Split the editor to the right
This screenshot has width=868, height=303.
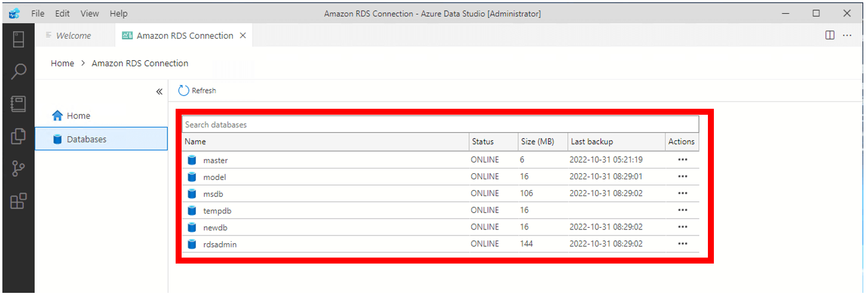830,35
